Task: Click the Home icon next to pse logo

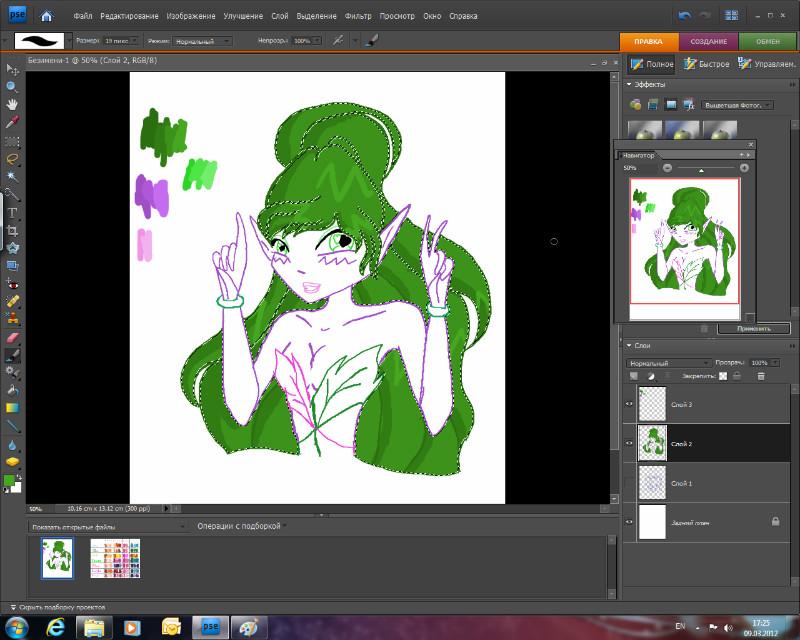Action: pyautogui.click(x=47, y=15)
